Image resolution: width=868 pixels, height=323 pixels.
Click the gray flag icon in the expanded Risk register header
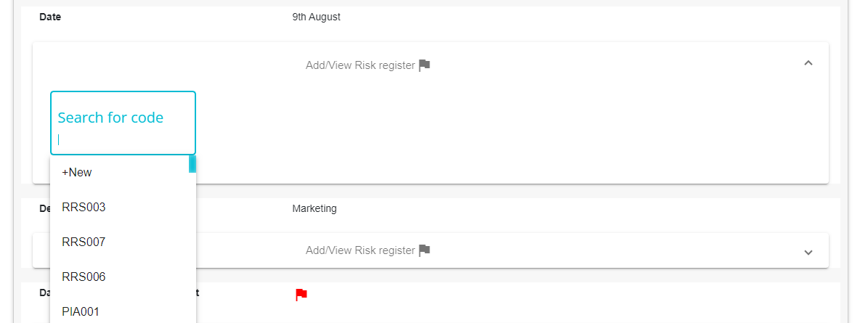425,65
